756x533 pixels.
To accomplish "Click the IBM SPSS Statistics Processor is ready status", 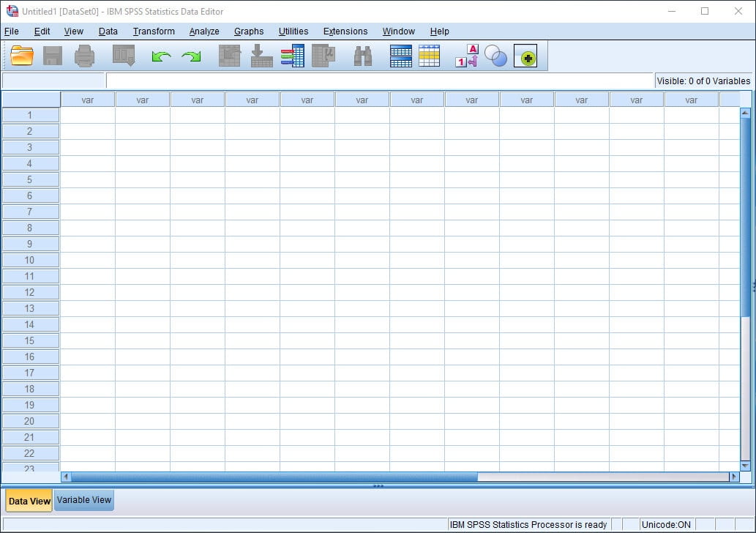I will click(x=528, y=525).
